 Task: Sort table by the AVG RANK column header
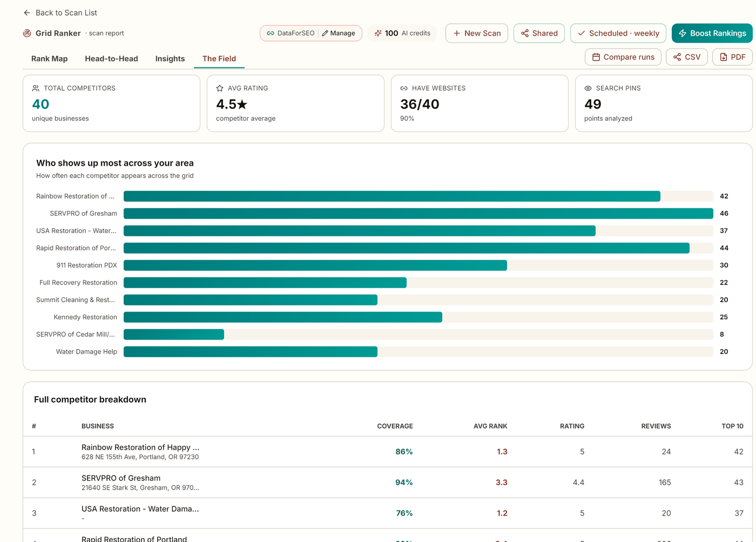click(490, 426)
